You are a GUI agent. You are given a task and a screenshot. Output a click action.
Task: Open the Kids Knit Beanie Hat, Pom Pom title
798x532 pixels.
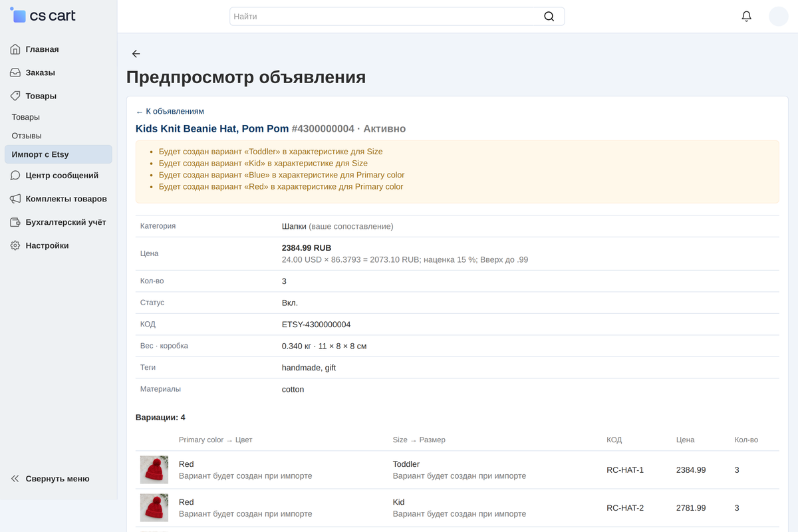pos(212,128)
